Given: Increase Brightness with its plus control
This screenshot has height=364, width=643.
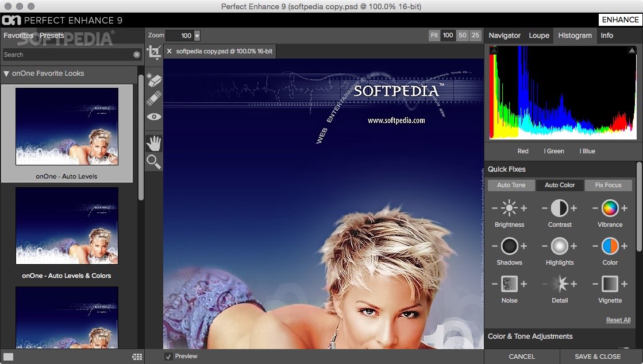Looking at the screenshot, I should pyautogui.click(x=524, y=208).
